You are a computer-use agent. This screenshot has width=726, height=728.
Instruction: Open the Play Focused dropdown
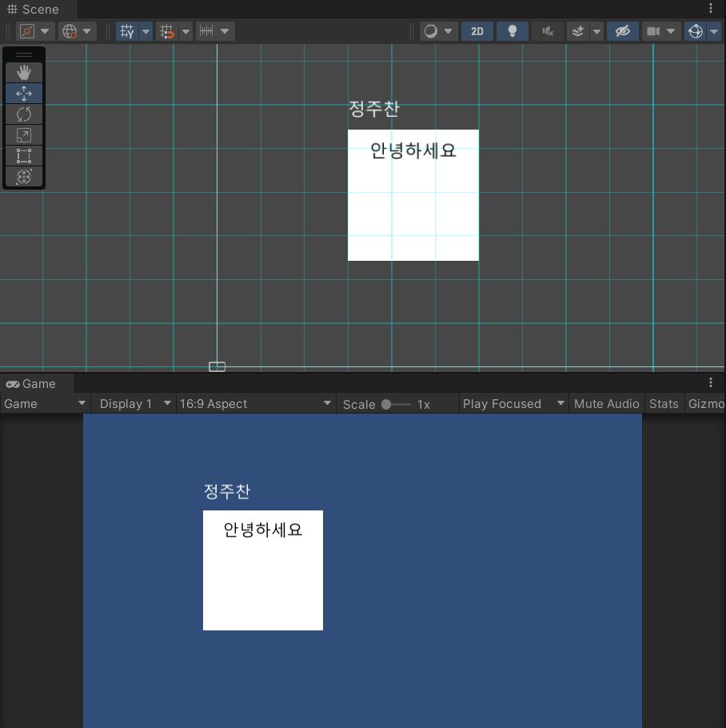[513, 404]
